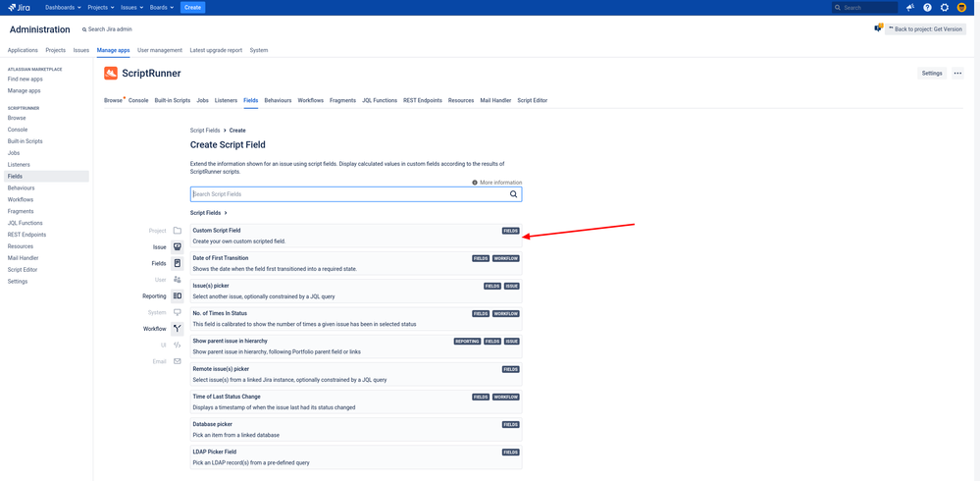Filter by Project folder icon
The image size is (980, 481).
point(177,230)
